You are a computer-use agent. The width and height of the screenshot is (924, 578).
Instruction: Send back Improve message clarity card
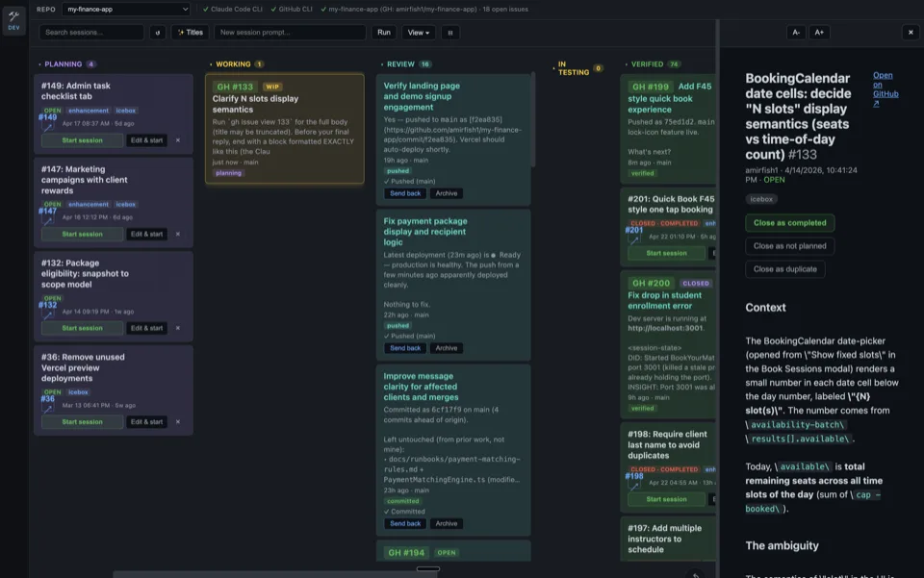405,523
